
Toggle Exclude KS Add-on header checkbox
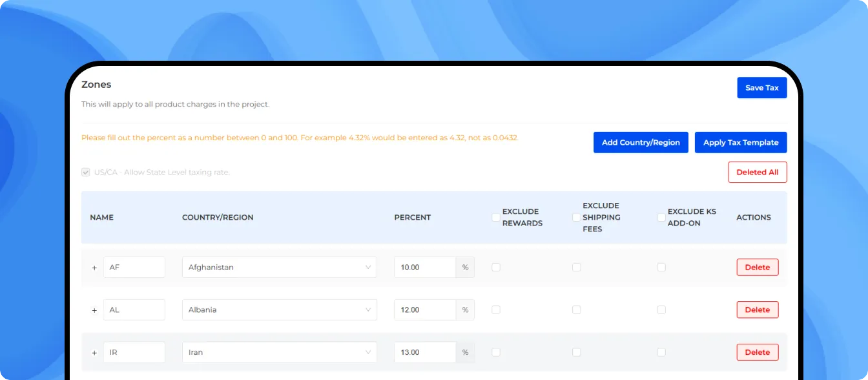click(661, 218)
